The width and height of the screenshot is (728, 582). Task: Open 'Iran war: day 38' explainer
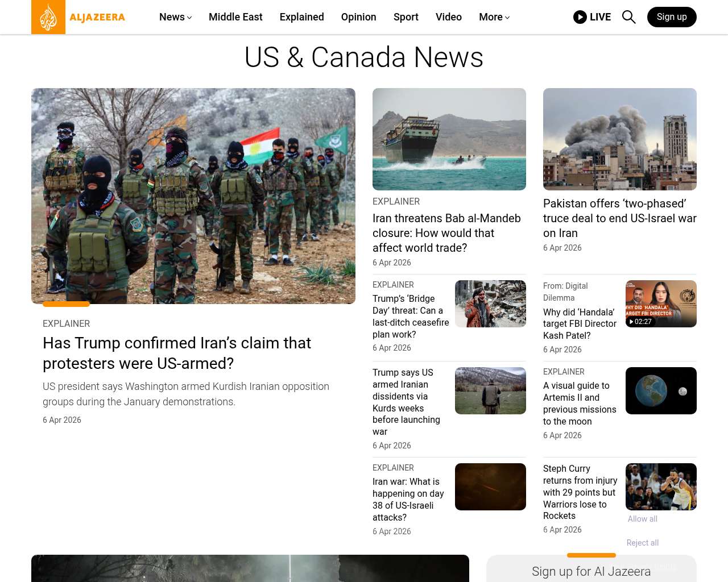pos(408,500)
